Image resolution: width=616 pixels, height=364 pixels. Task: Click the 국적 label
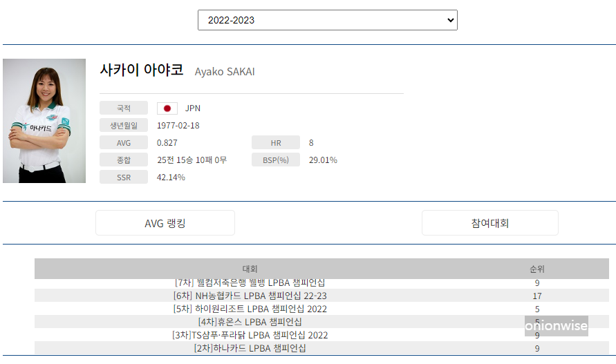(124, 108)
